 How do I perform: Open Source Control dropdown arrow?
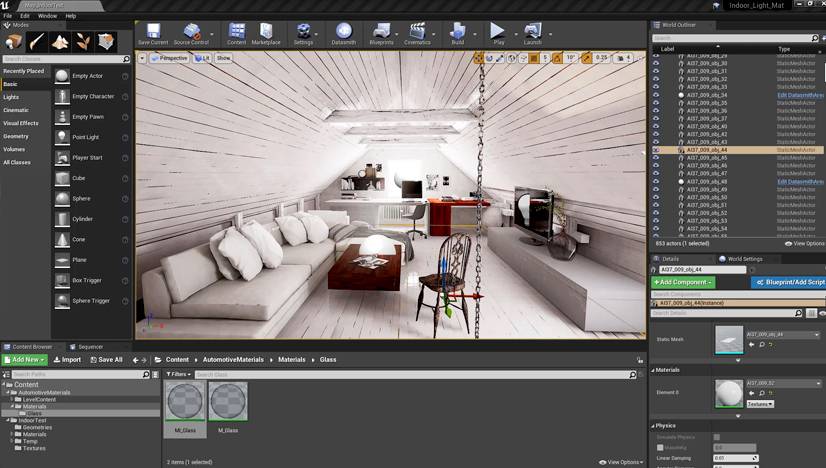[x=212, y=34]
